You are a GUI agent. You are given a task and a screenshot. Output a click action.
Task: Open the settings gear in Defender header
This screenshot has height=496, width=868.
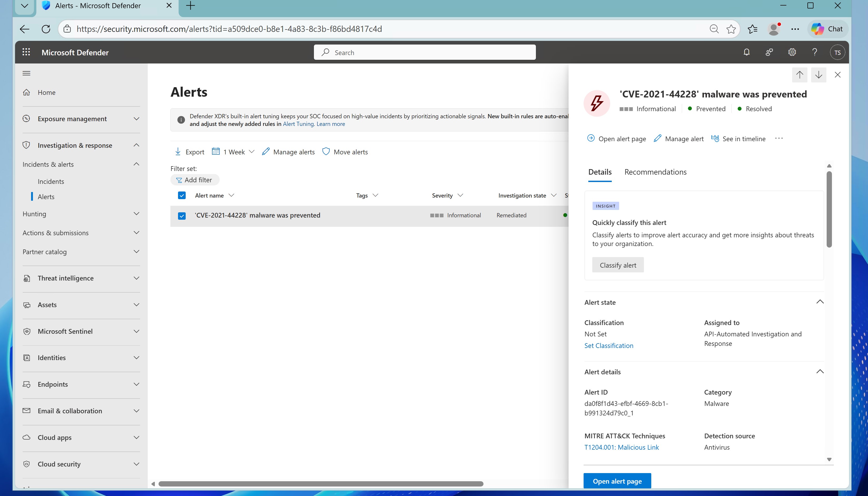[792, 52]
